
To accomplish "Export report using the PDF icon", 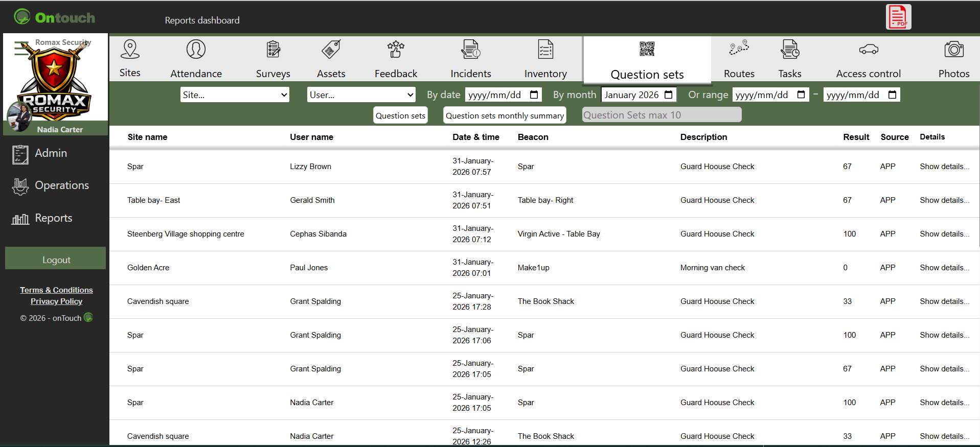I will coord(898,17).
